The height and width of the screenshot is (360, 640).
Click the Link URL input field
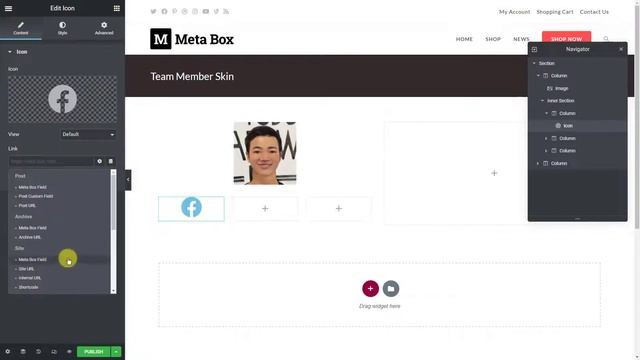[51, 161]
